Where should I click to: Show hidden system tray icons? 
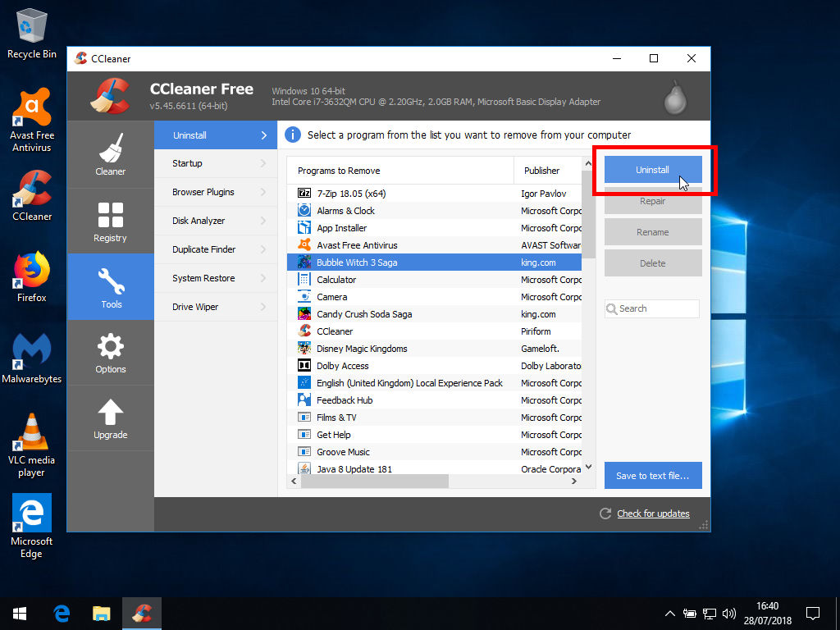tap(669, 614)
